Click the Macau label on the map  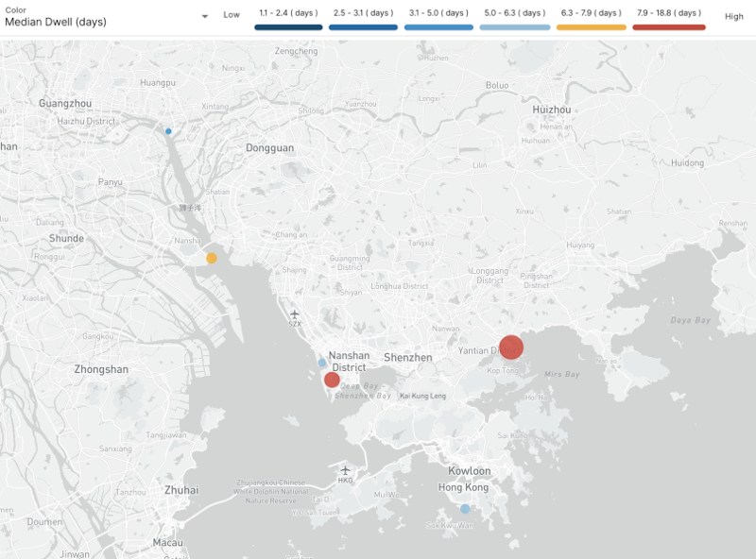click(166, 545)
